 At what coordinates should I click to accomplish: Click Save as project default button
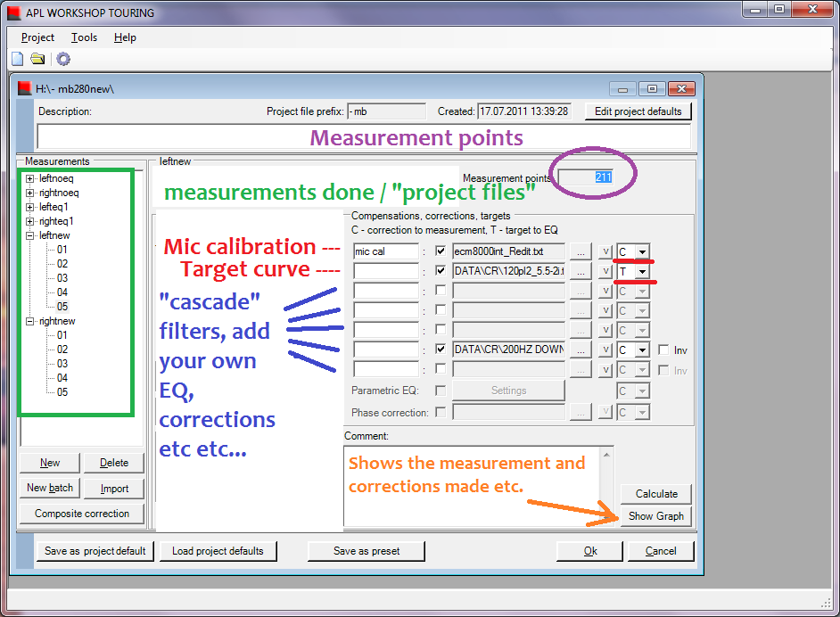click(x=95, y=551)
